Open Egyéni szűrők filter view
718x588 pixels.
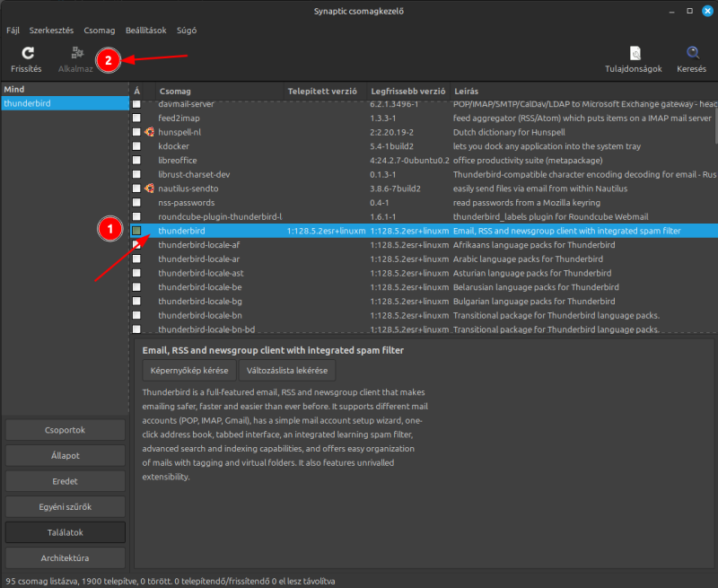[65, 507]
